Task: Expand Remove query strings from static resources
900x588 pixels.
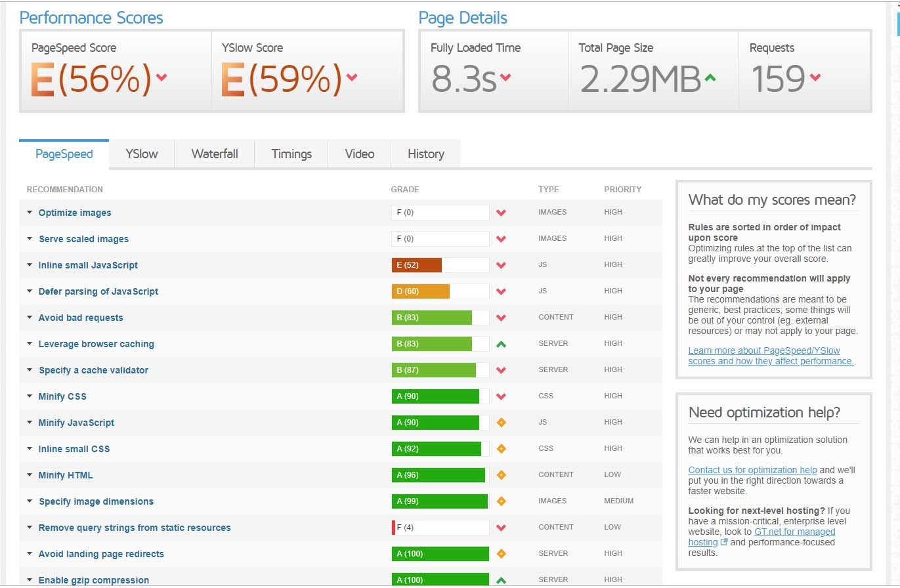Action: (x=134, y=528)
